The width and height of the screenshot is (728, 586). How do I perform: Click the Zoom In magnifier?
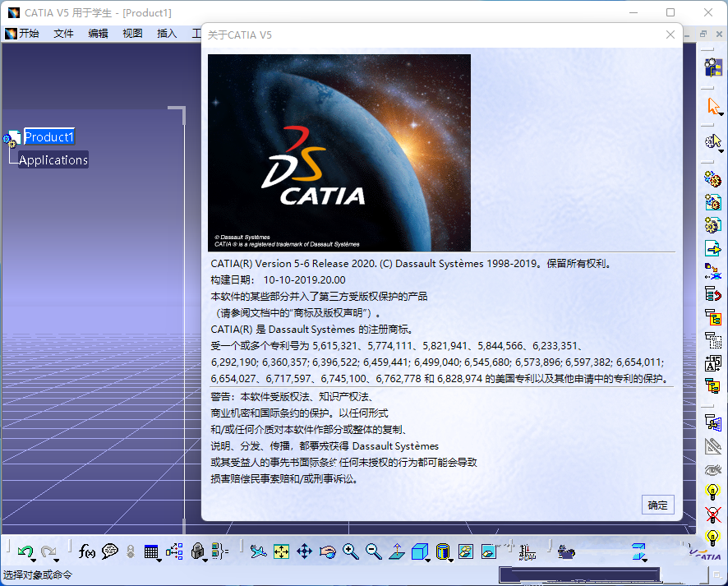(351, 551)
